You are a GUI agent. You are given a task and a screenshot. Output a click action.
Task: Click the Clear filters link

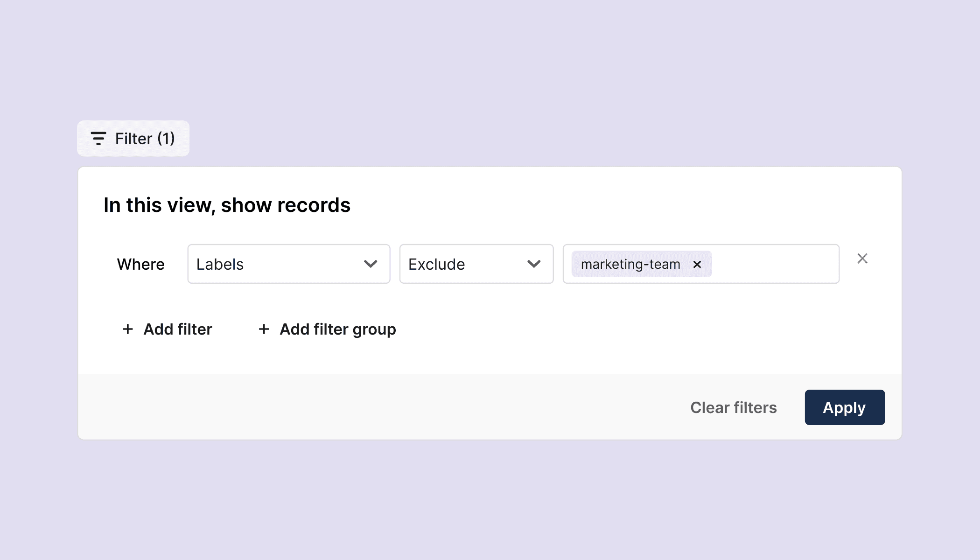pyautogui.click(x=733, y=407)
